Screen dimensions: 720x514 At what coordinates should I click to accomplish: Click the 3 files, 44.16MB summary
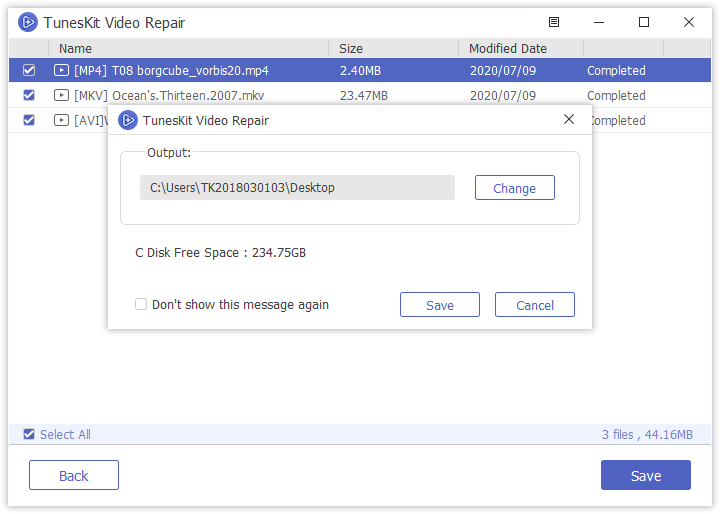[647, 435]
